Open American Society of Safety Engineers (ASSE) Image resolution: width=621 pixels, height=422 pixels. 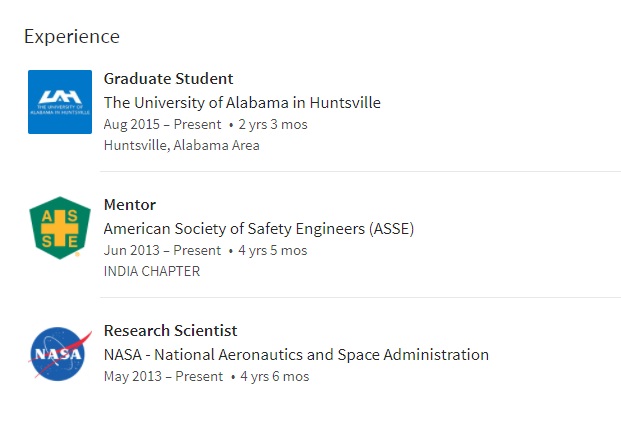click(259, 229)
